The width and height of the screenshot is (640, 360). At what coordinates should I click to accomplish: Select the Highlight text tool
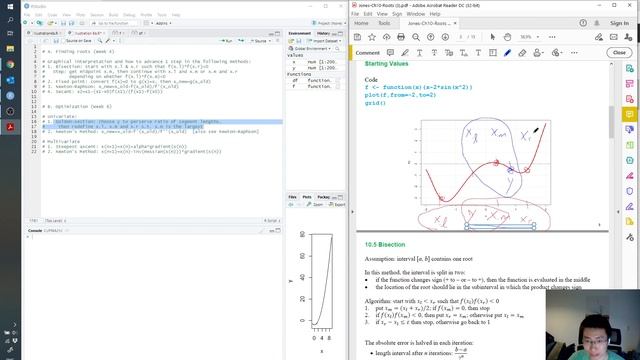(405, 53)
